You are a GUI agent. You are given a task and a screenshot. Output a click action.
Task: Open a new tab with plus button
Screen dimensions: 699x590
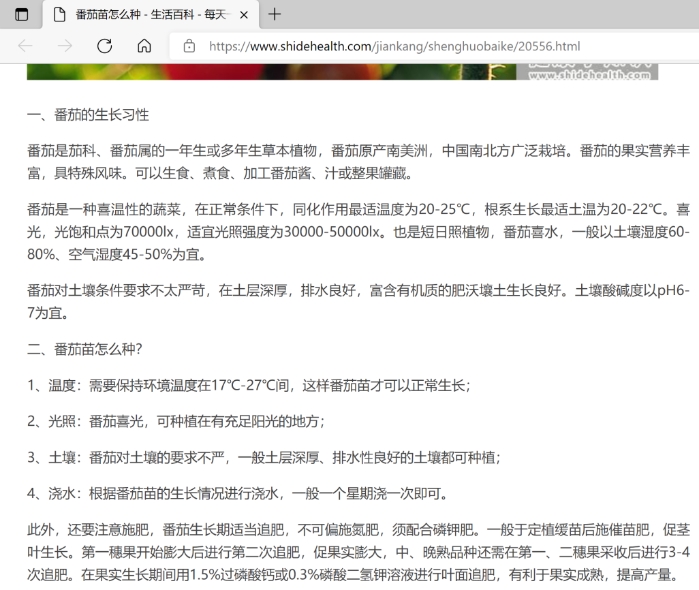[275, 14]
